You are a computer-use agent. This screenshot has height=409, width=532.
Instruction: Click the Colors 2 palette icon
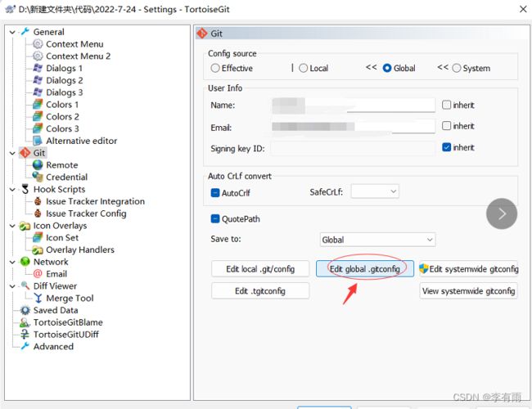coord(38,117)
